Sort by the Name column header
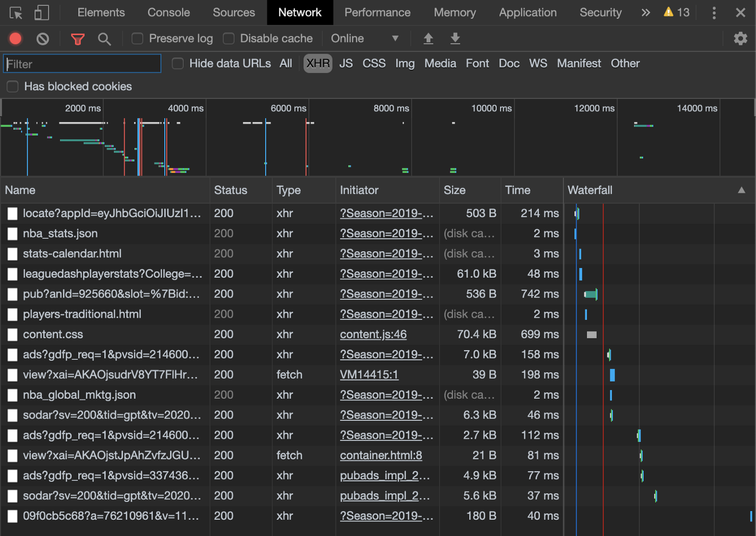Screen dimensions: 756x536 click(105, 190)
